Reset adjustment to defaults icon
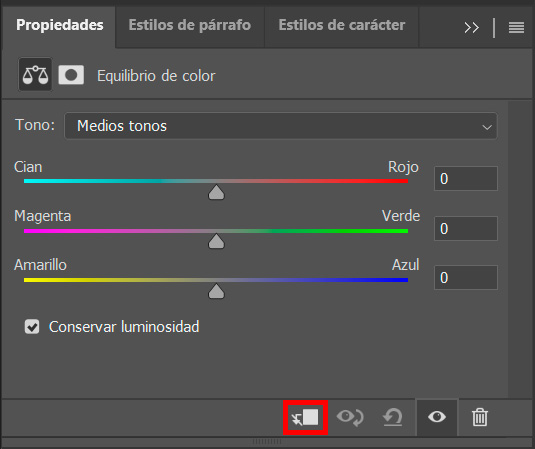 [x=392, y=417]
